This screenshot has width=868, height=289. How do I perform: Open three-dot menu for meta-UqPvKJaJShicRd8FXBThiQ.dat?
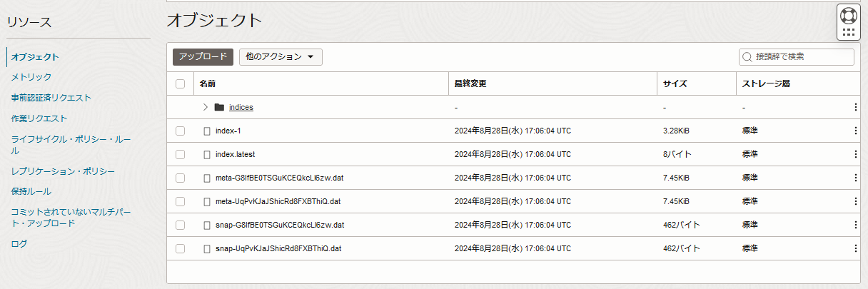(855, 201)
